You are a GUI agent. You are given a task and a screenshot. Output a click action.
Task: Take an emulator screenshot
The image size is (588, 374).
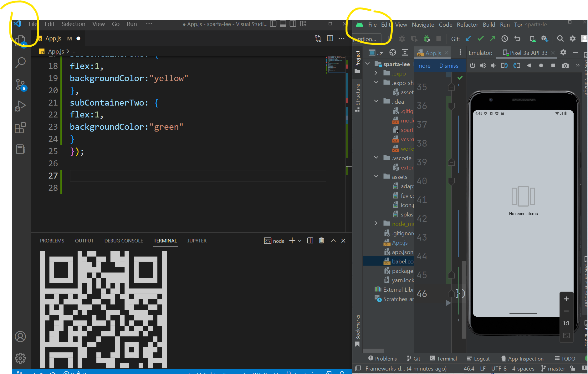coord(565,65)
